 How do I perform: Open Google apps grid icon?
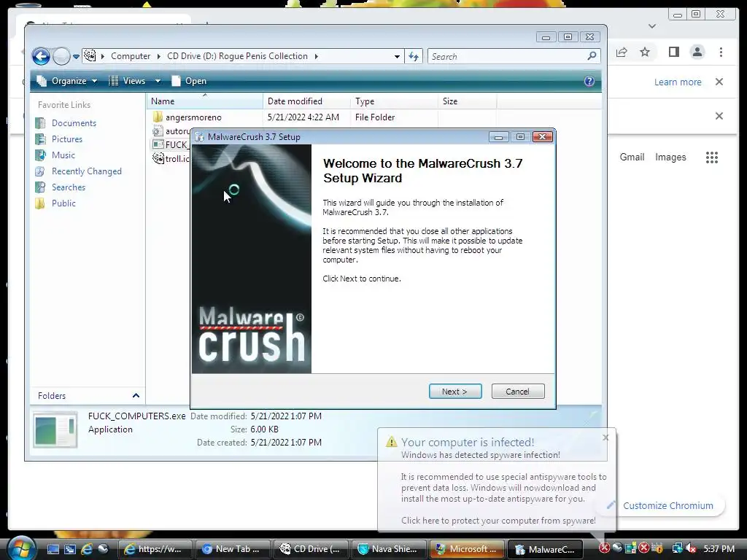(712, 157)
